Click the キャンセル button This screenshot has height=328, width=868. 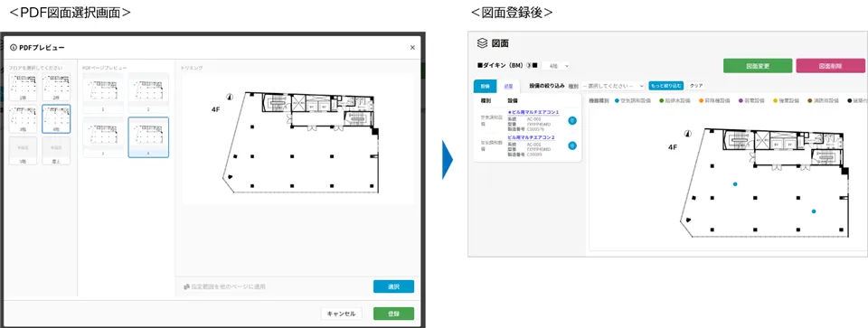[x=342, y=314]
